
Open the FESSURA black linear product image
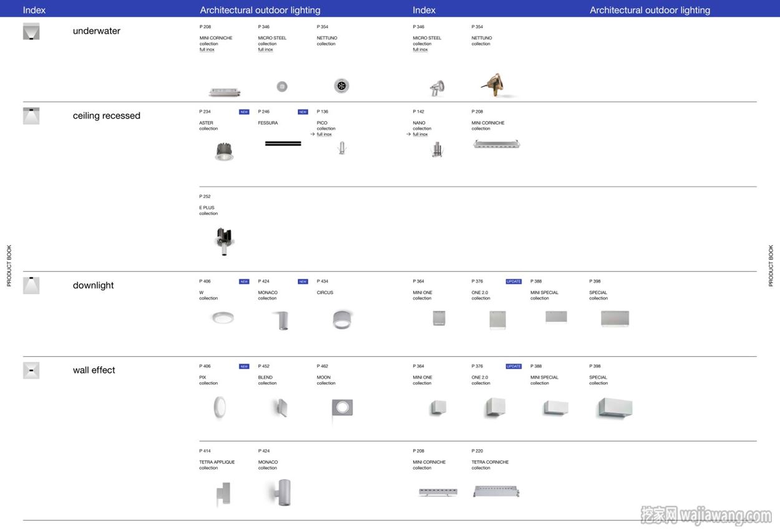click(x=283, y=143)
